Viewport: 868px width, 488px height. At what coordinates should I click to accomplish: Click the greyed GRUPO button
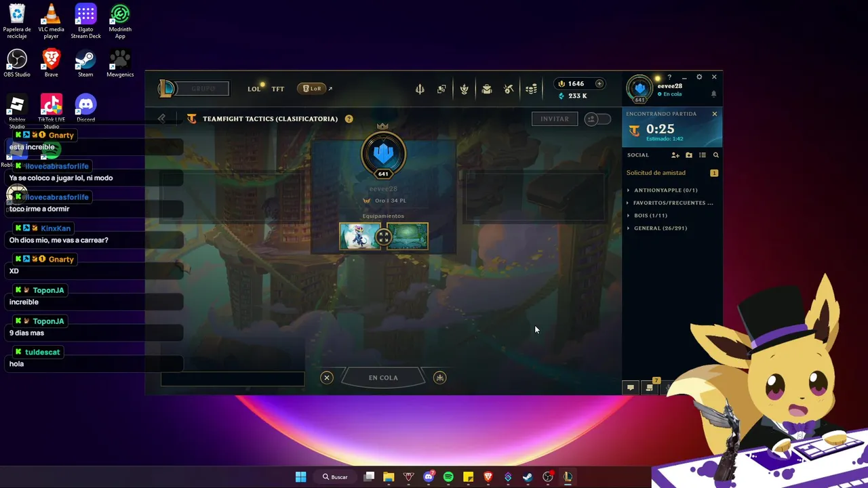(203, 89)
